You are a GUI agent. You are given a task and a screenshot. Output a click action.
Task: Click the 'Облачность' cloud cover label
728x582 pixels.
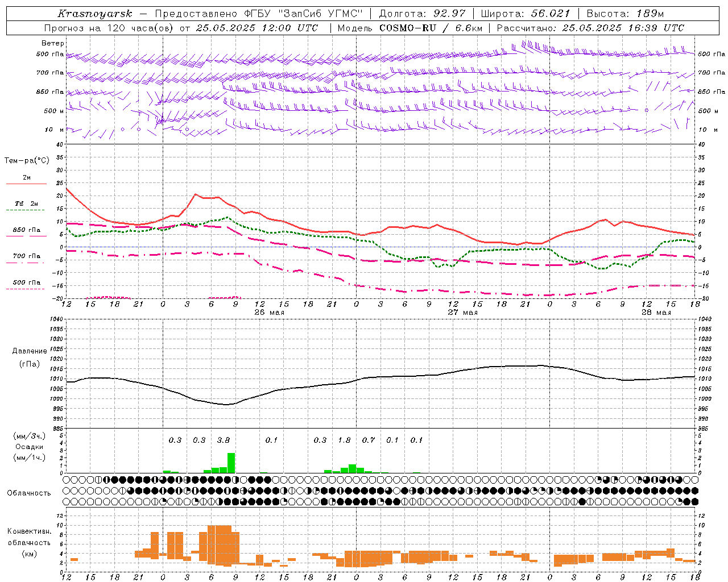click(x=29, y=493)
